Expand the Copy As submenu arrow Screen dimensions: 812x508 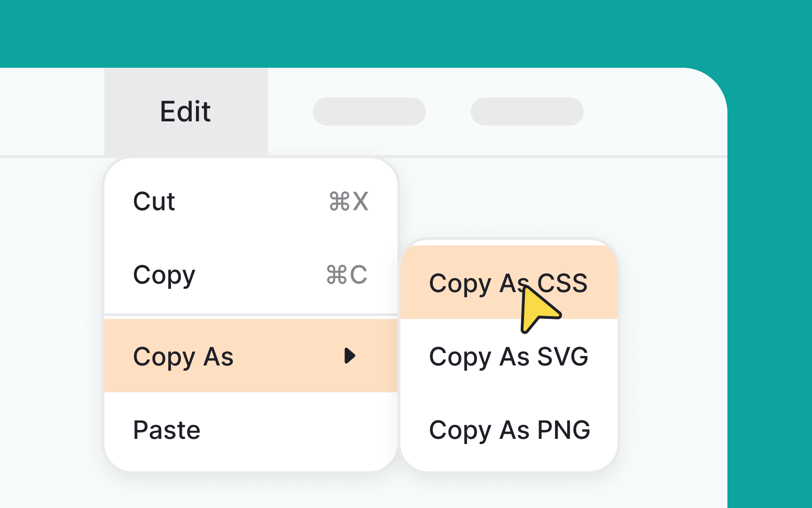351,357
